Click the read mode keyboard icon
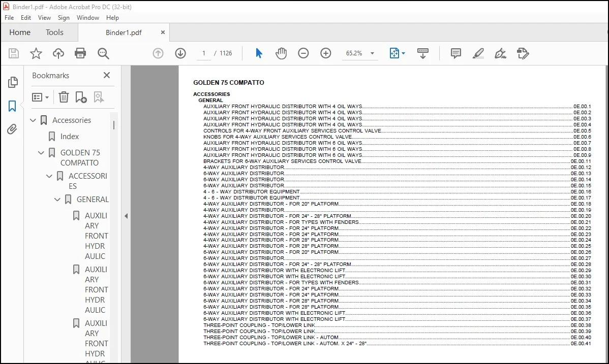Screen dimensions: 609x364 tap(423, 53)
